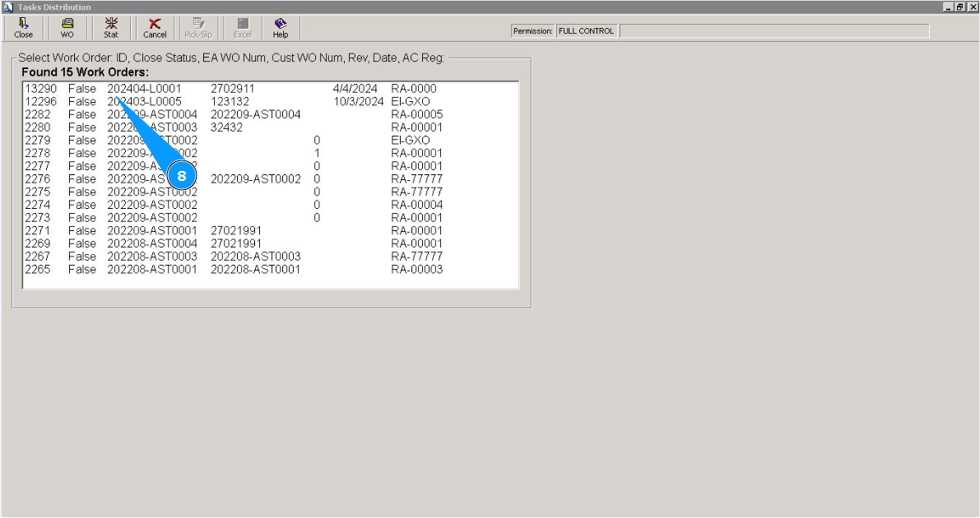Click customer WO number 123132
980x518 pixels.
[x=230, y=101]
